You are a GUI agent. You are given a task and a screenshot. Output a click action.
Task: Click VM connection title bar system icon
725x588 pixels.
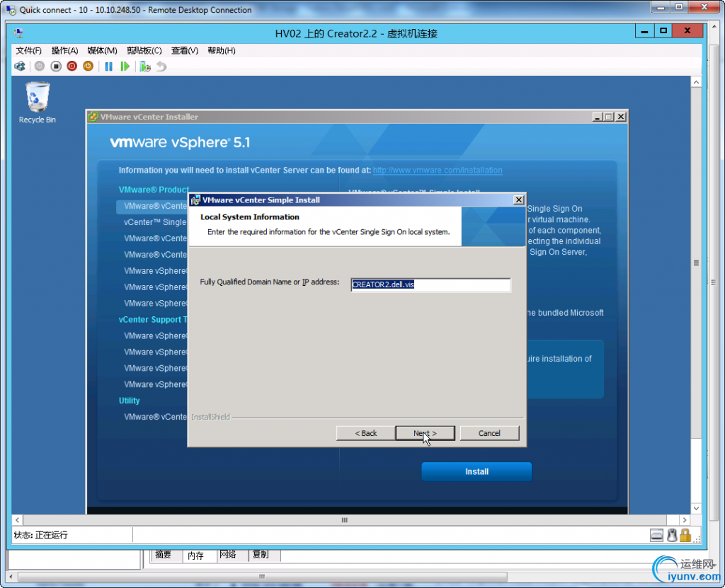click(19, 33)
